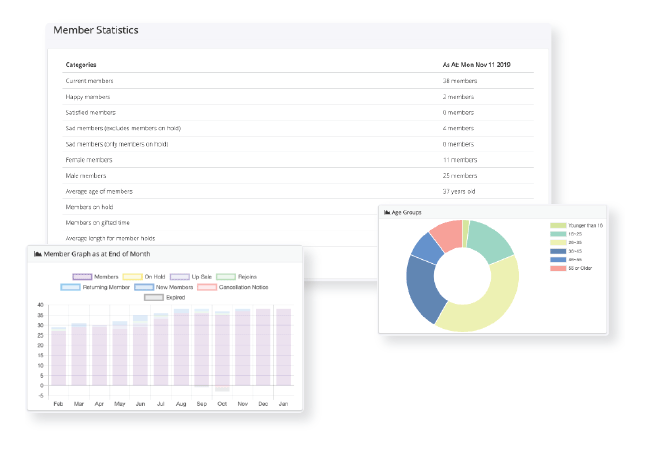650x450 pixels.
Task: Click the 37 years old value
Action: pyautogui.click(x=458, y=191)
